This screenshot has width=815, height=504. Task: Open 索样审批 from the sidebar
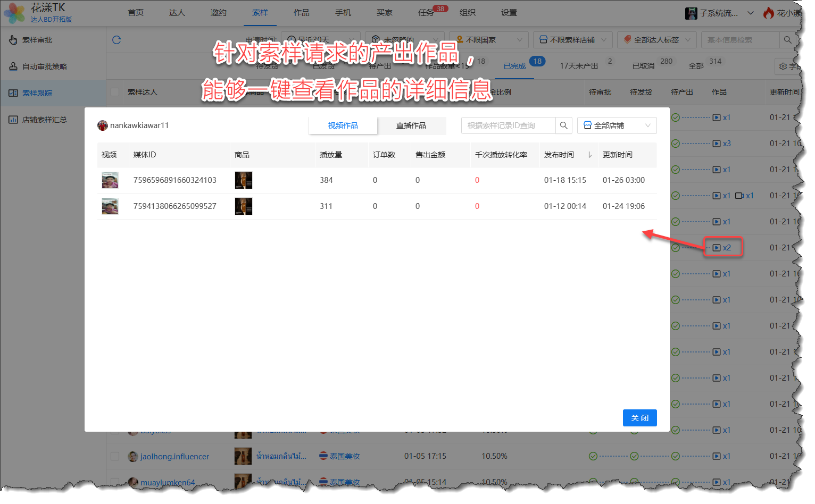(x=37, y=40)
